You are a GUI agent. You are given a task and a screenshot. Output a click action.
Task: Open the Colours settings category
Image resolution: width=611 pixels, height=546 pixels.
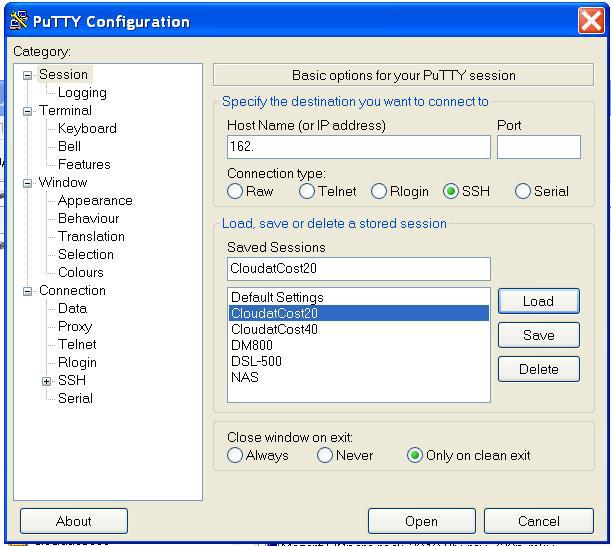coord(81,272)
